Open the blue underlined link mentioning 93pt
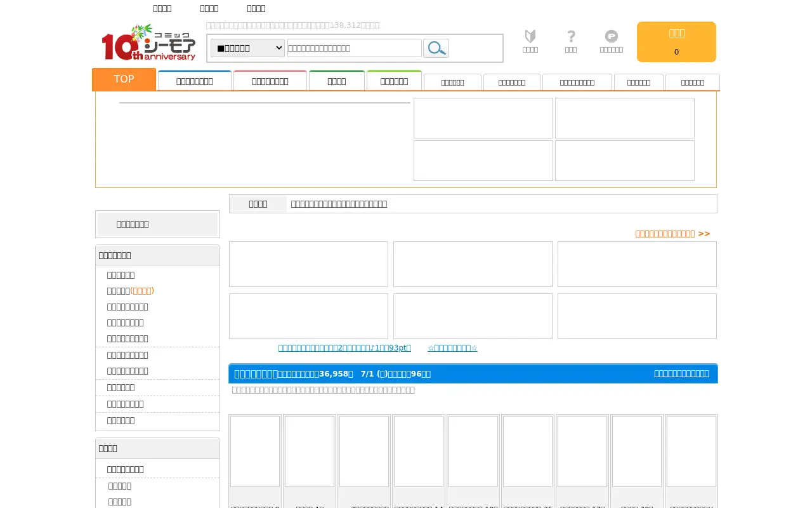 [344, 348]
